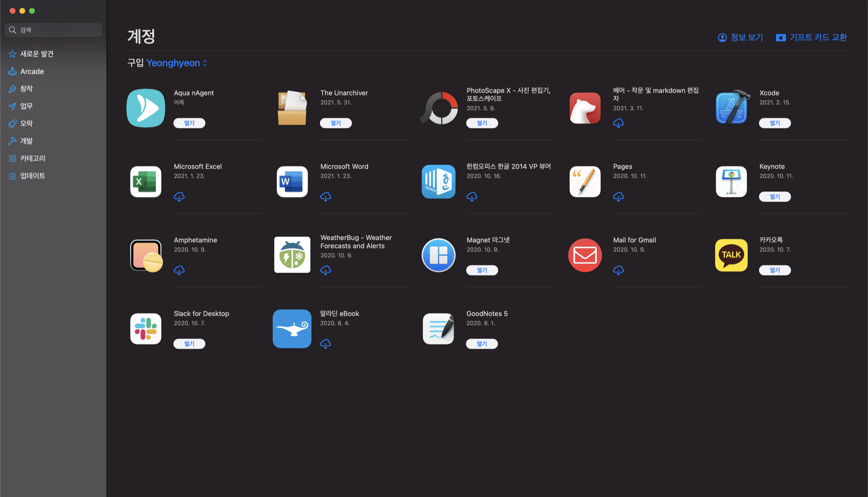Open 카카오톡 with 열기 button
Viewport: 868px width, 497px height.
tap(775, 270)
